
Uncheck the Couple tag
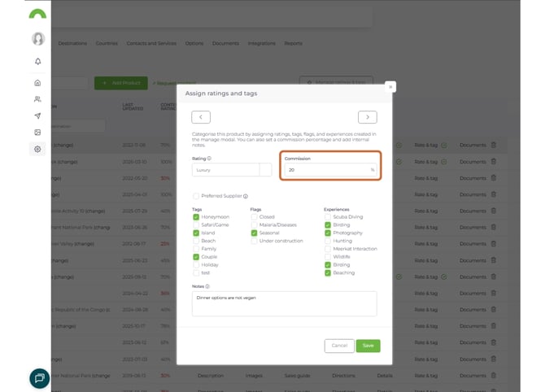[196, 257]
